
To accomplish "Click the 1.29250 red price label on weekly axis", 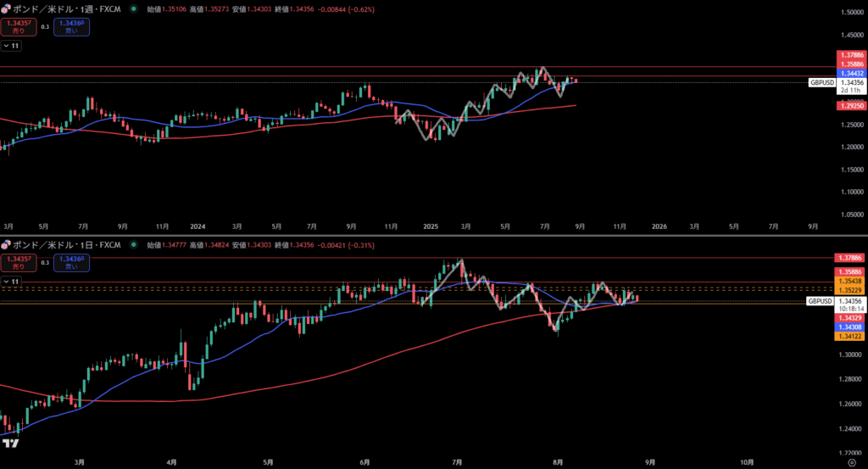I will point(852,106).
